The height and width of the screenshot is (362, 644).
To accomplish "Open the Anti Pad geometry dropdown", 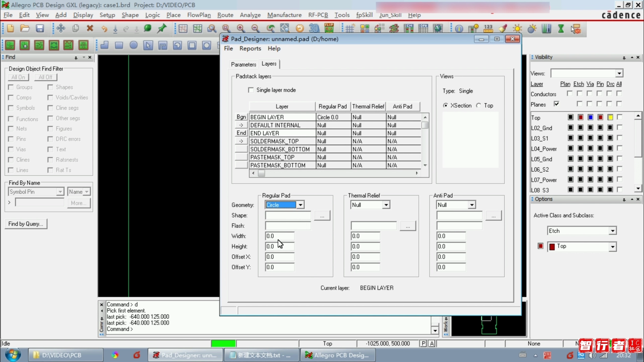I will [472, 205].
